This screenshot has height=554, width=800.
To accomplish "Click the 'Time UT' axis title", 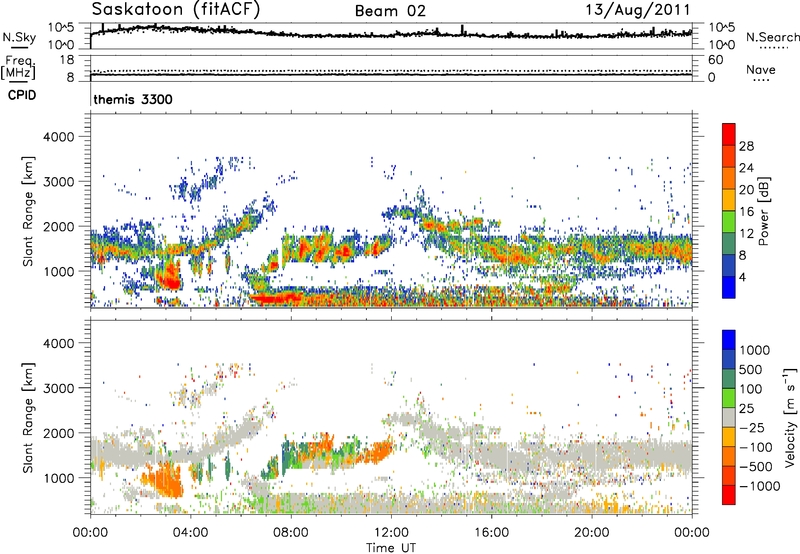I will point(391,548).
